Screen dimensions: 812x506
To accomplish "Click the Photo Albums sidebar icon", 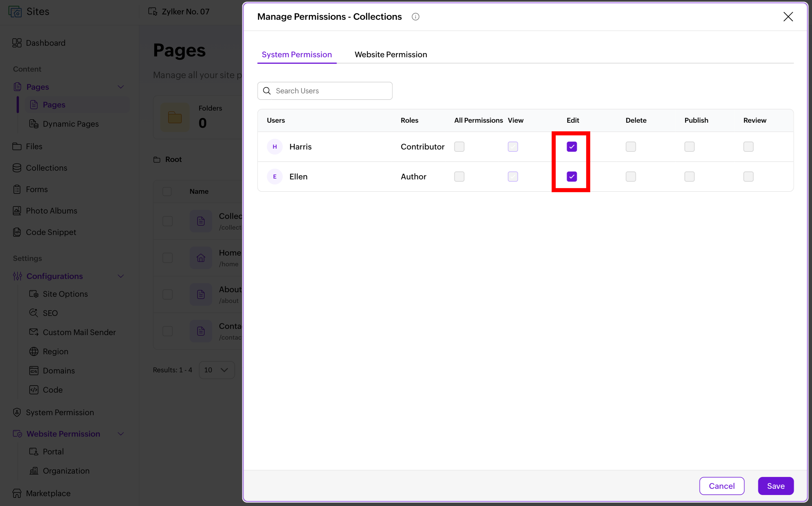I will tap(17, 210).
